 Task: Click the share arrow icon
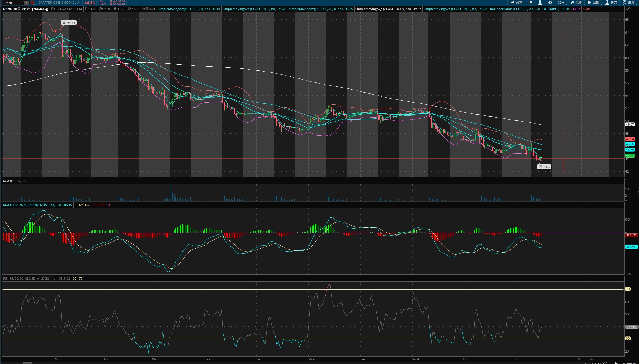click(x=512, y=3)
